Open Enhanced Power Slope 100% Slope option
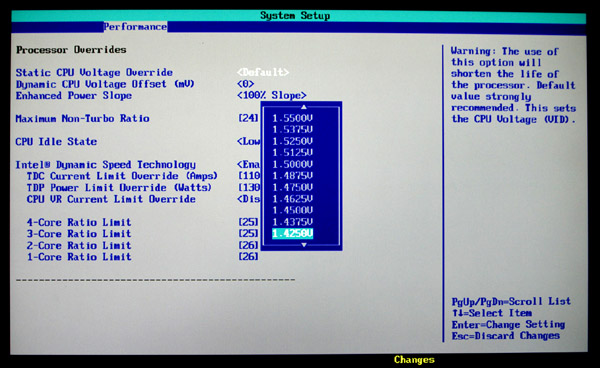The height and width of the screenshot is (368, 600). (x=272, y=95)
